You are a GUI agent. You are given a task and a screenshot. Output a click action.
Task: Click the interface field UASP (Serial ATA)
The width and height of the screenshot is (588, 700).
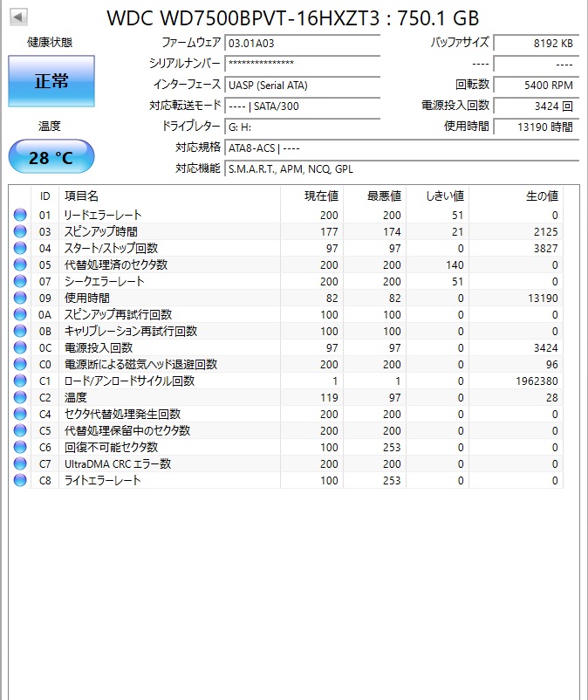click(302, 86)
